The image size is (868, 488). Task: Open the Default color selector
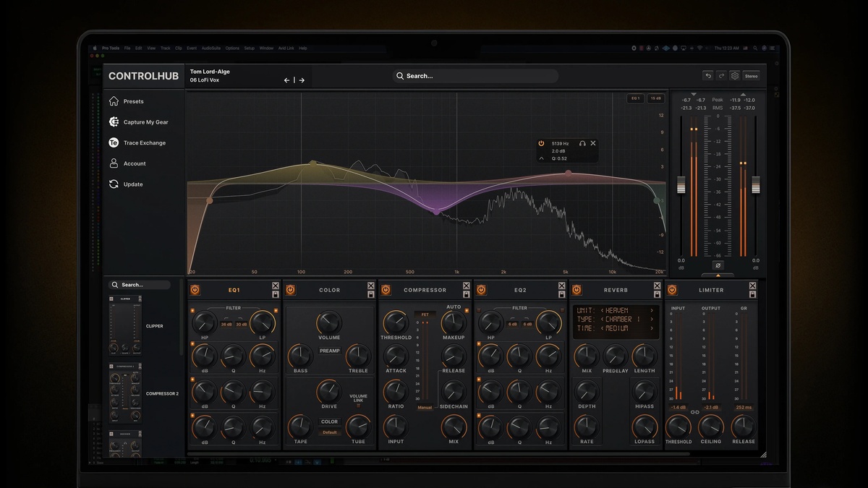[x=330, y=432]
